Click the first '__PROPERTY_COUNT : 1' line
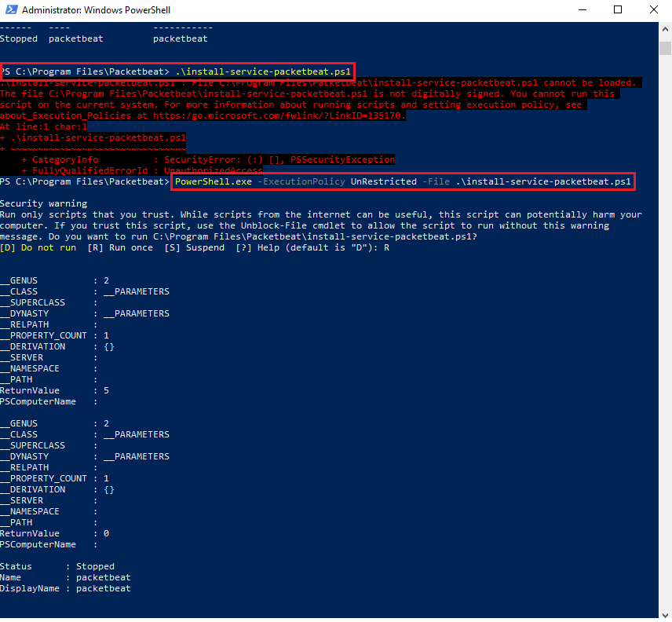This screenshot has width=672, height=622. (54, 335)
